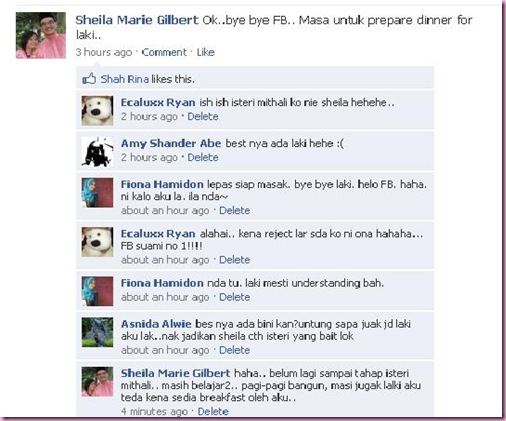Open Sheila Marie Gilbert name link on post

[137, 20]
